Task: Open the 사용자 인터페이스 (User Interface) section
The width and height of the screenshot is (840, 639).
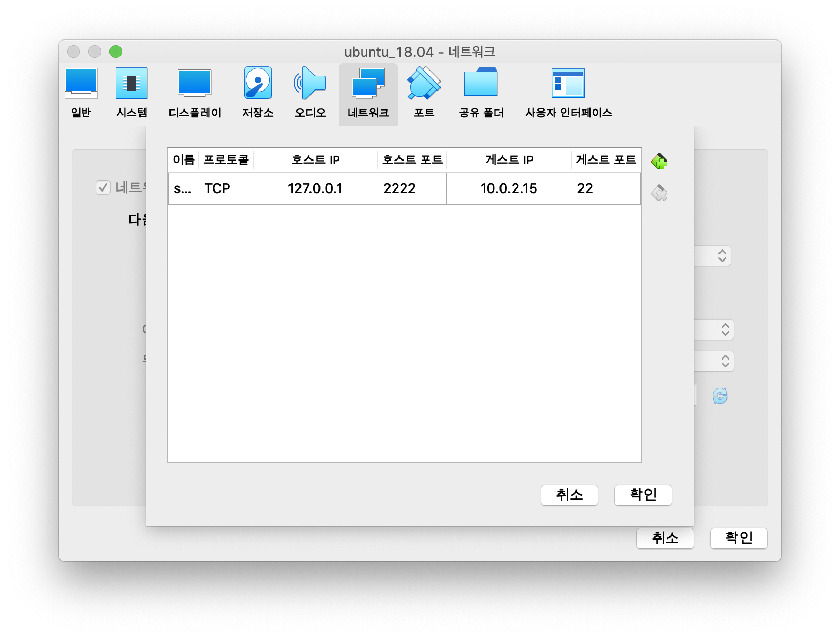Action: 568,94
